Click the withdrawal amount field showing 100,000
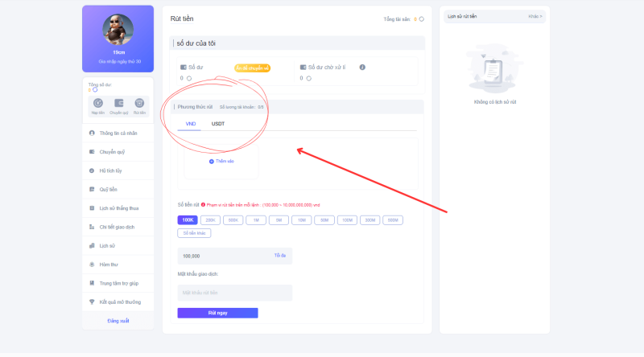 [234, 256]
